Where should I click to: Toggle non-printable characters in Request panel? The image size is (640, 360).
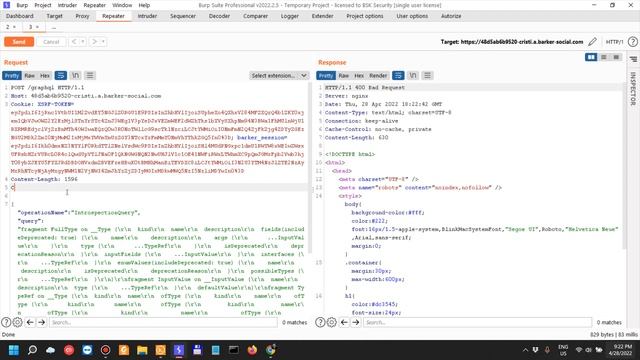76,76
